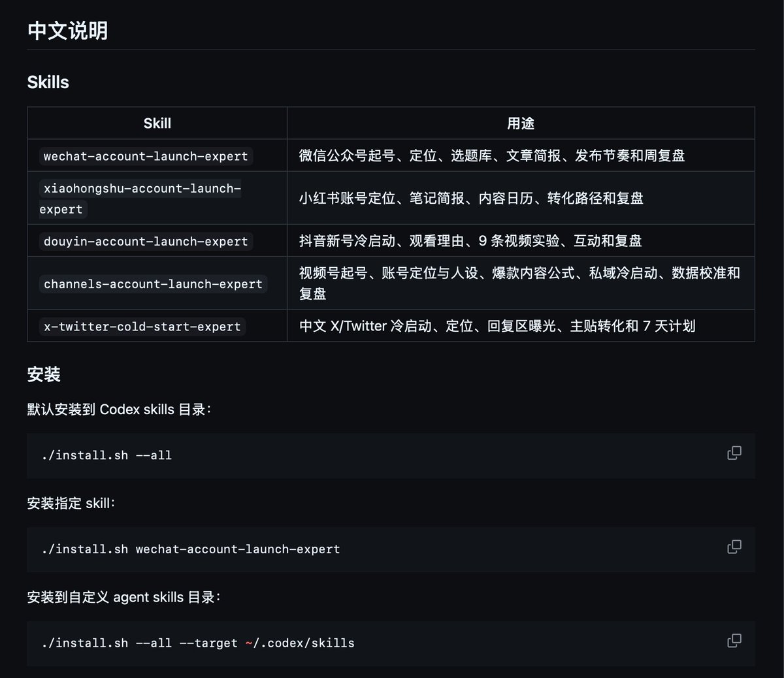Click the douyin-account-launch-expert skill name
Viewport: 784px width, 678px height.
[x=146, y=241]
